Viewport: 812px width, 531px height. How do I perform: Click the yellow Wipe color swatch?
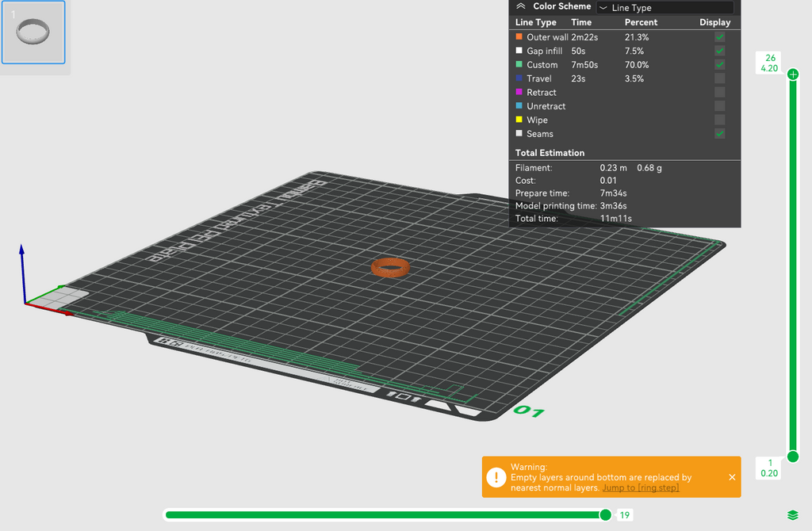tap(519, 120)
